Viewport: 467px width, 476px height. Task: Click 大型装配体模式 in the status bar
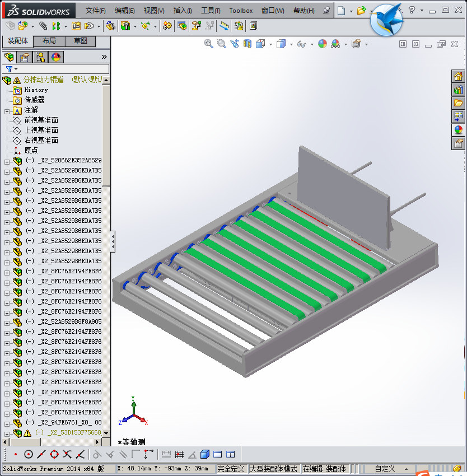coord(273,469)
